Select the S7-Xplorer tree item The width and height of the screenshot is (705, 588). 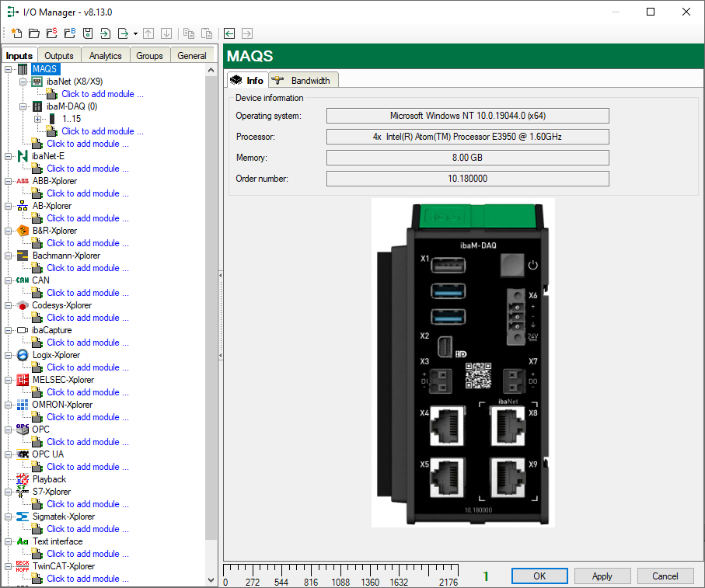51,492
